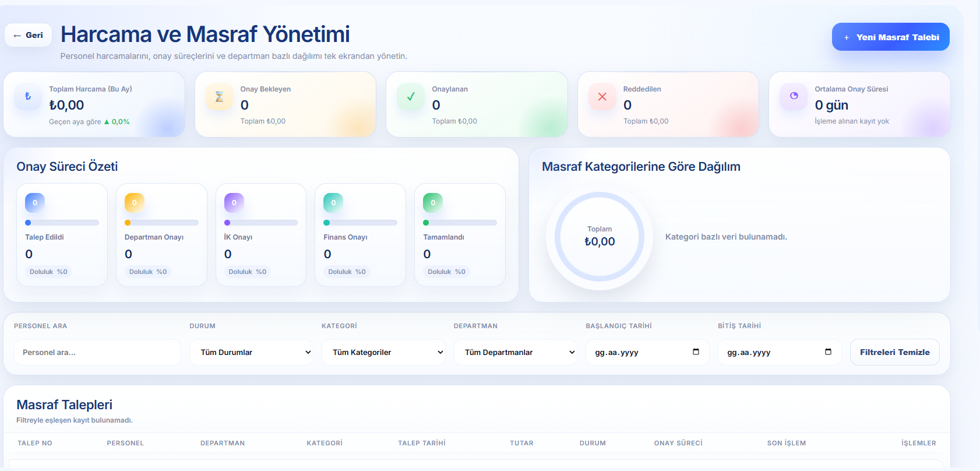Click the Tamamlandı progress bar

click(x=460, y=223)
